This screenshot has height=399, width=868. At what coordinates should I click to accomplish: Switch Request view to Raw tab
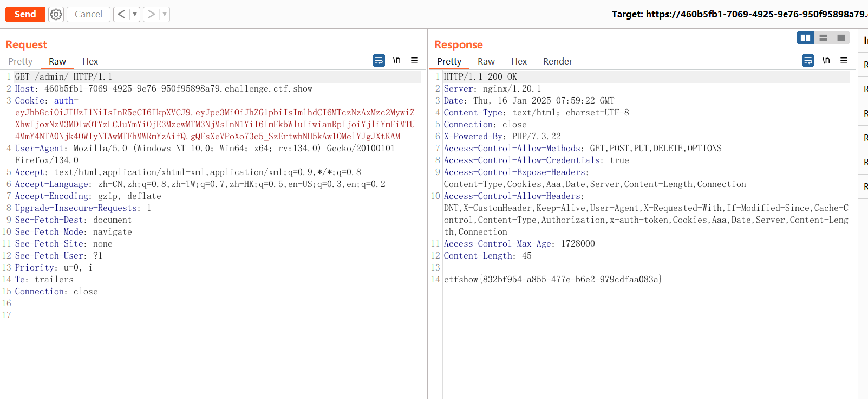point(57,61)
